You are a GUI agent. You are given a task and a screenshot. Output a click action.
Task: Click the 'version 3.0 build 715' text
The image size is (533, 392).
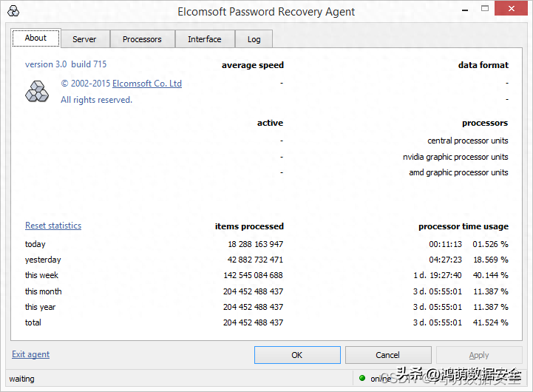coord(66,64)
